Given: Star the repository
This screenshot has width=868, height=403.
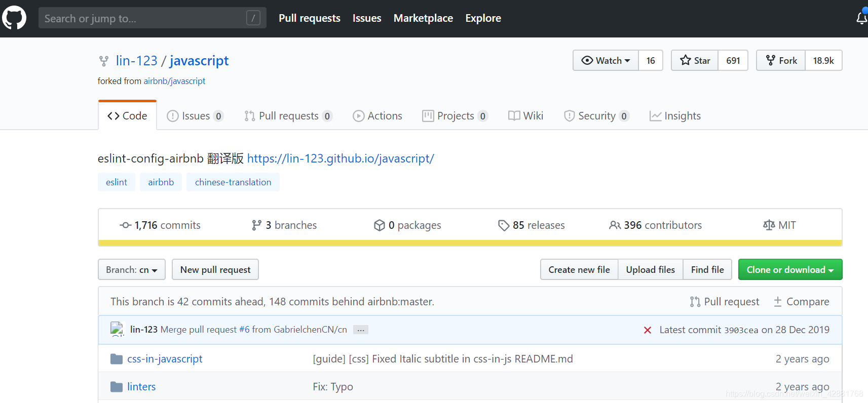Looking at the screenshot, I should (695, 60).
